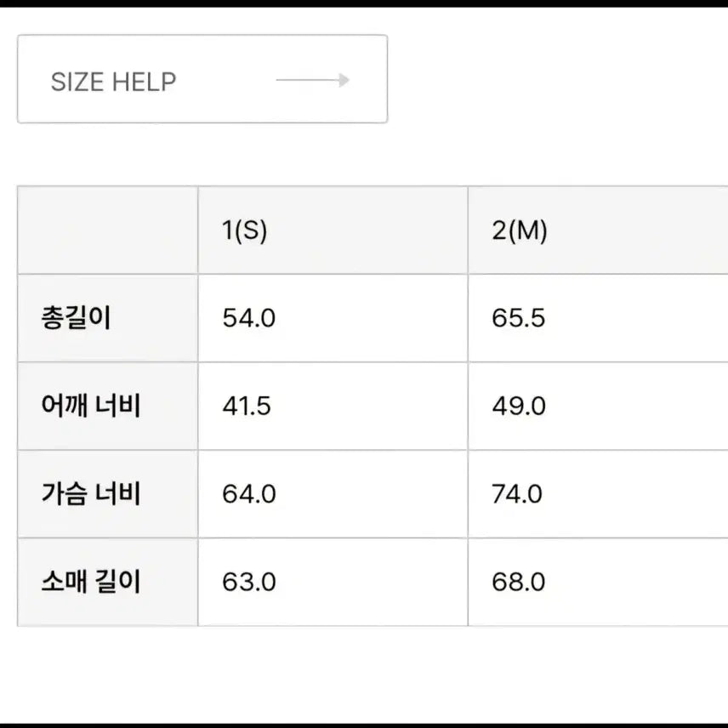
Task: Select the value 41.5 in the table
Action: tap(246, 406)
